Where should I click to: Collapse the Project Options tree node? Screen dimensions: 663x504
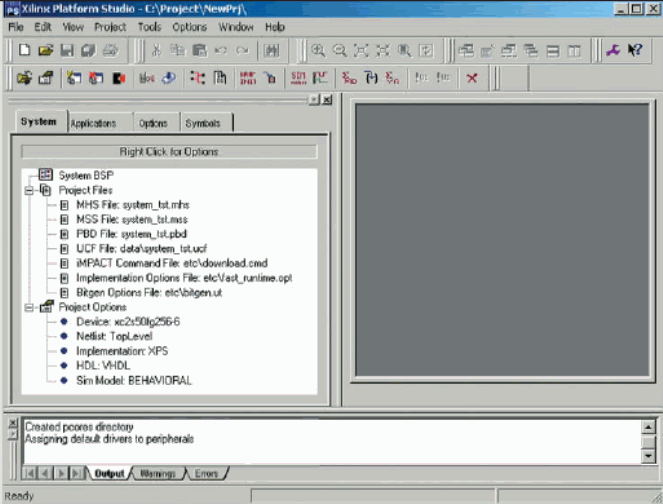30,307
